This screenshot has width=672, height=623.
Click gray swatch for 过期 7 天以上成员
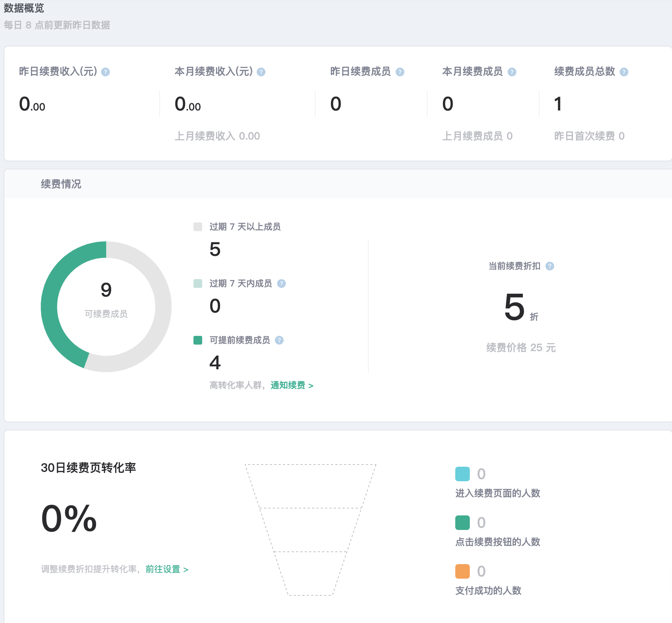tap(198, 227)
